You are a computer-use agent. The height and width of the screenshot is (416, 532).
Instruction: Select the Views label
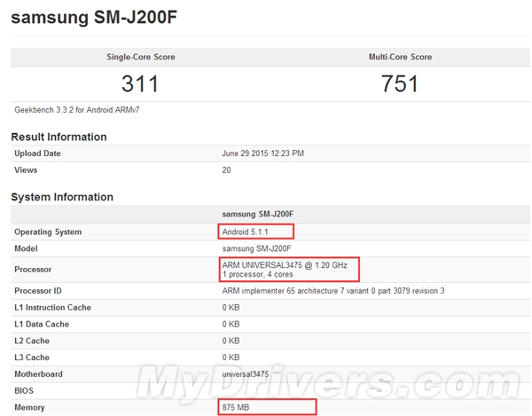tap(26, 170)
